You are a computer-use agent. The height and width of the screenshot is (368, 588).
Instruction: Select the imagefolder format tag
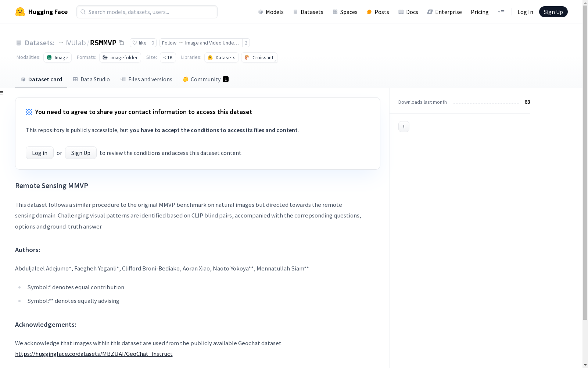[120, 57]
